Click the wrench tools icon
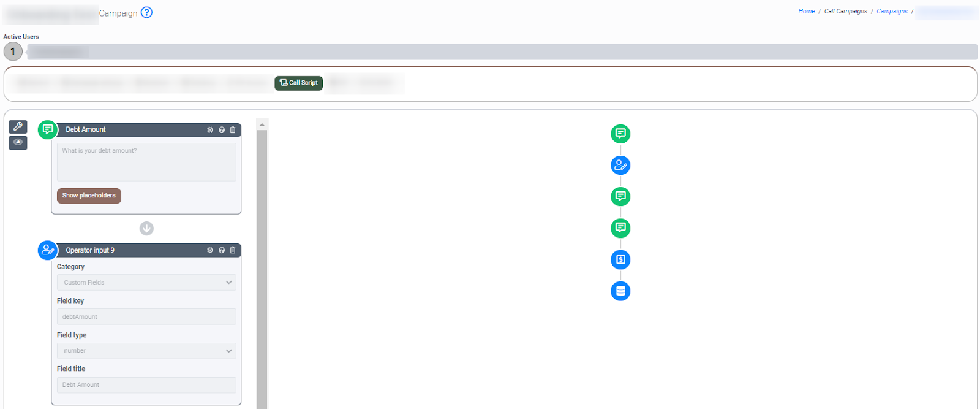Viewport: 980px width, 409px height. pos(18,127)
